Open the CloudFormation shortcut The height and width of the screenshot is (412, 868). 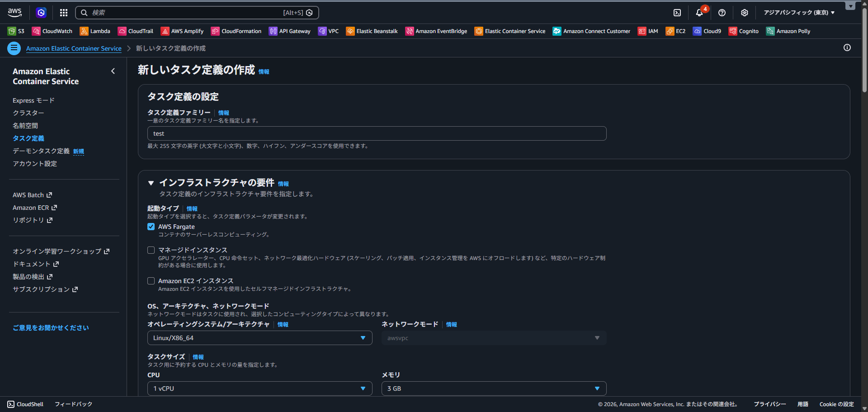pos(236,31)
